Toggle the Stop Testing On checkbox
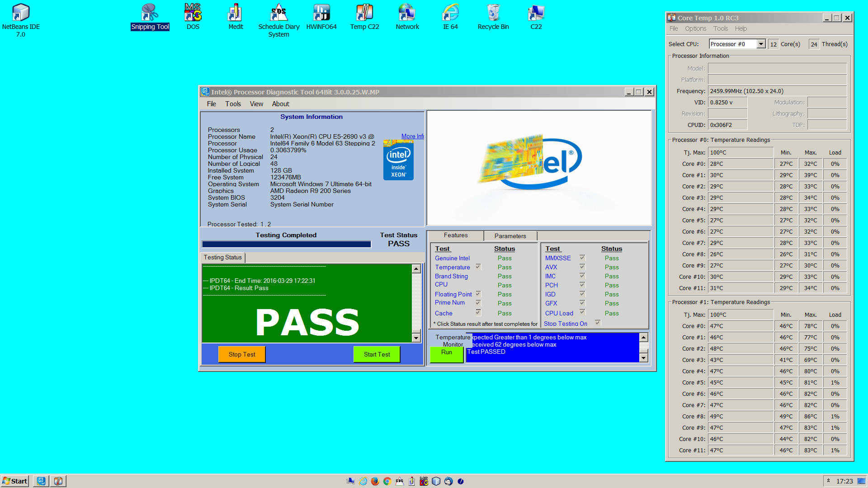This screenshot has height=488, width=868. tap(598, 323)
